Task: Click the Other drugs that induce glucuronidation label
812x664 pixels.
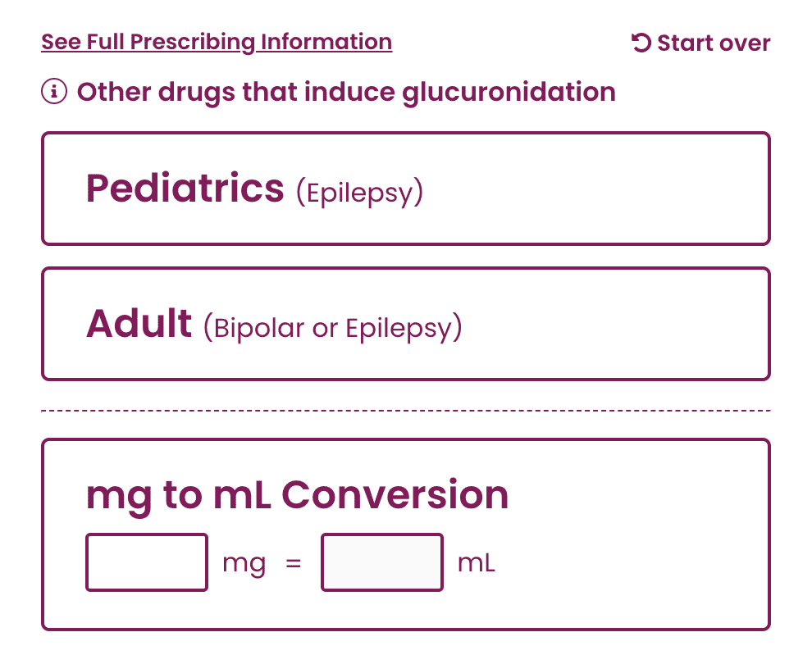Action: 345,92
